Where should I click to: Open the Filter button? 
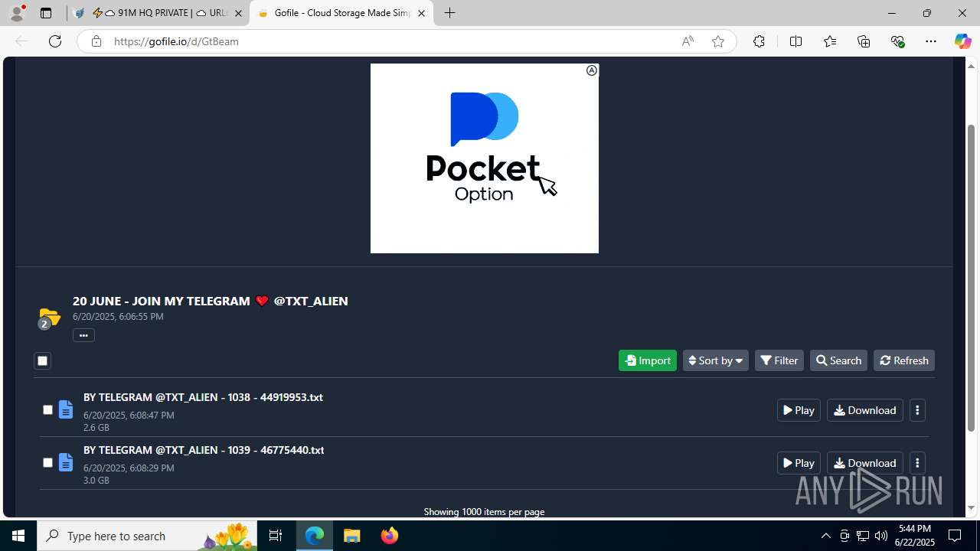(779, 360)
